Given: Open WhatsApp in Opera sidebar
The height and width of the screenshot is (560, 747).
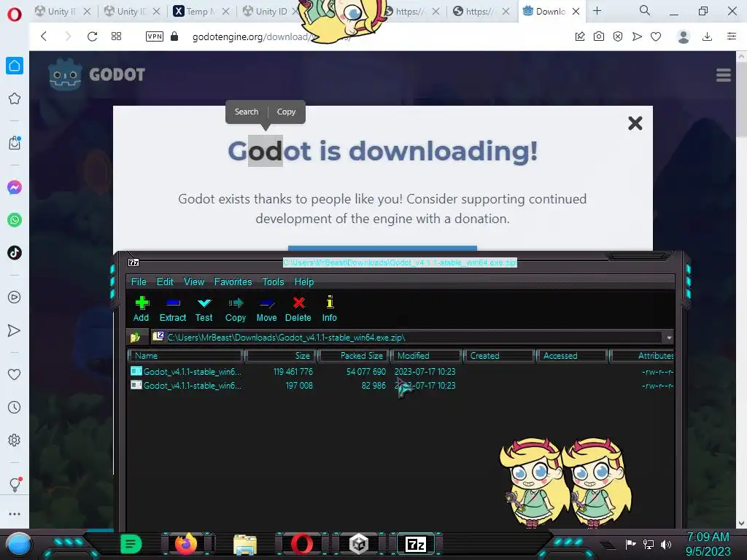Looking at the screenshot, I should pyautogui.click(x=15, y=220).
